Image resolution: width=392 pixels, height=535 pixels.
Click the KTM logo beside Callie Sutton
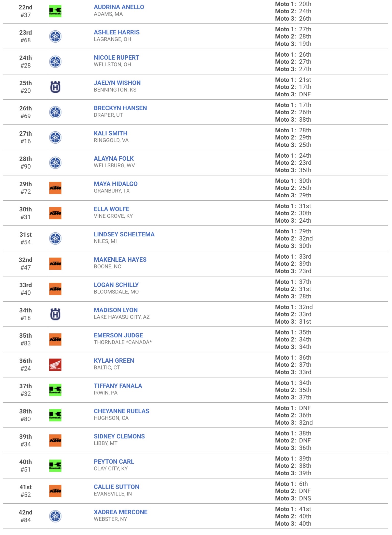pyautogui.click(x=55, y=491)
